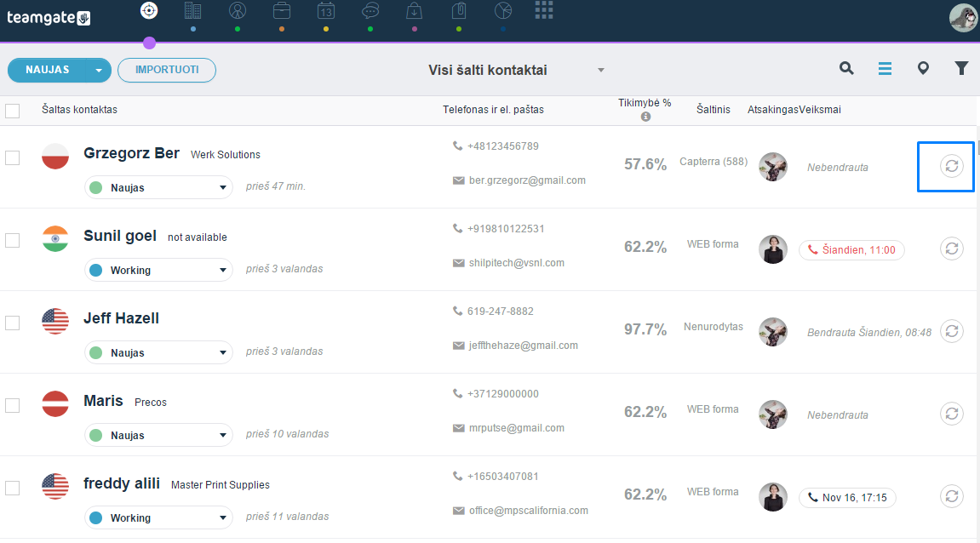Open the Grzegorz Ber lead name
Screen dimensions: 980x543
coord(131,153)
